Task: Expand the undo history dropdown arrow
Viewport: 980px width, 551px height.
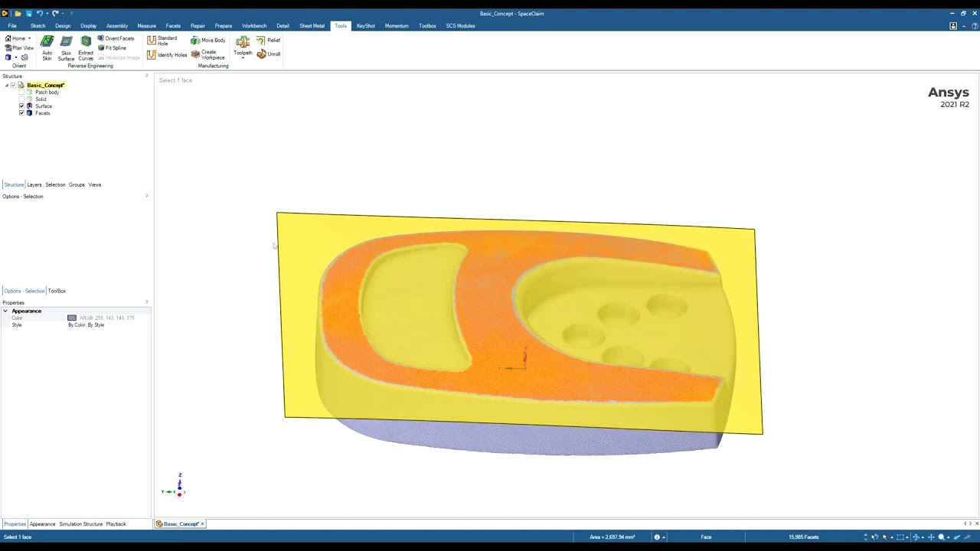Action: click(46, 13)
